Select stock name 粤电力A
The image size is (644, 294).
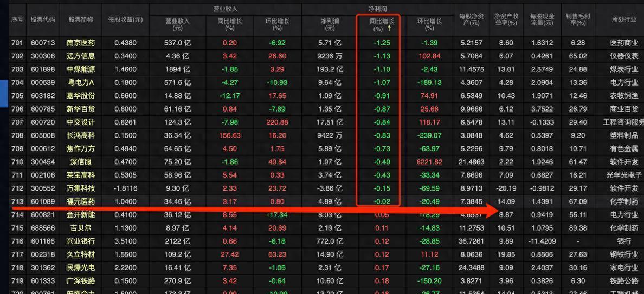(80, 82)
